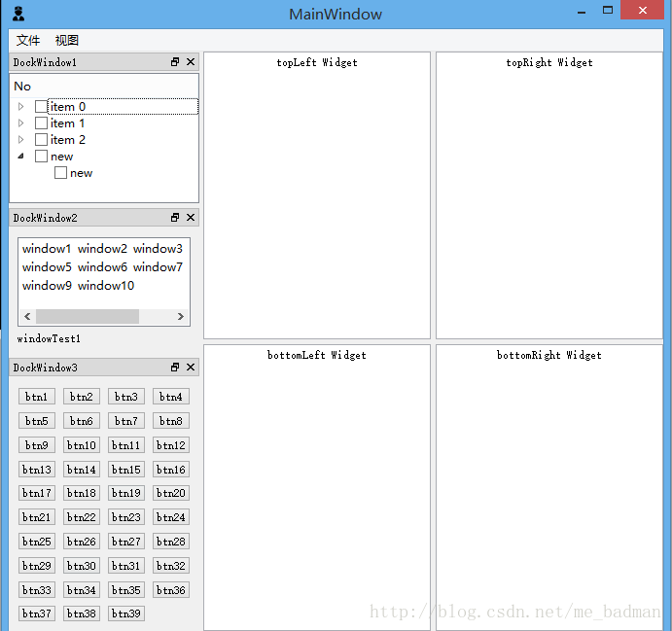Close the DockWindow2 panel

point(191,218)
